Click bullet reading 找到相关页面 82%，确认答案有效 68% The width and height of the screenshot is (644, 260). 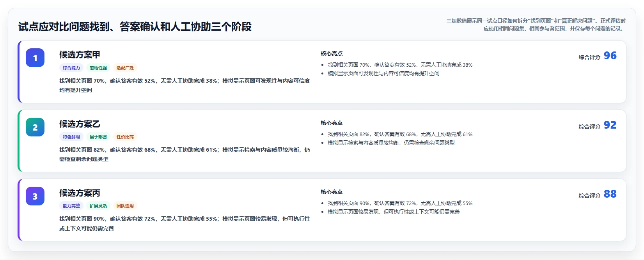400,134
